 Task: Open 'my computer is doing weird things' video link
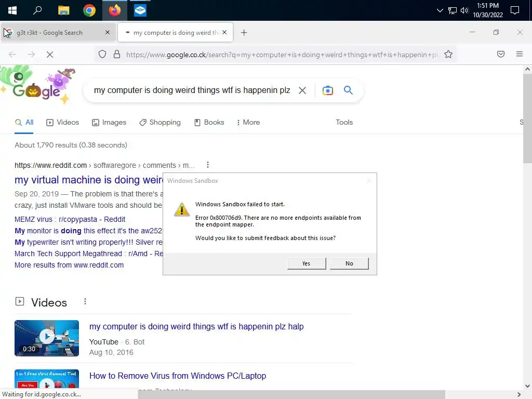[196, 327]
